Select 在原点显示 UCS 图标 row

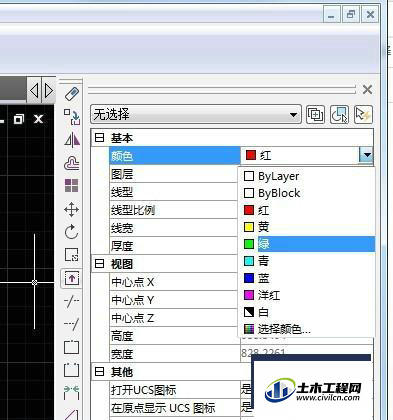tap(175, 408)
